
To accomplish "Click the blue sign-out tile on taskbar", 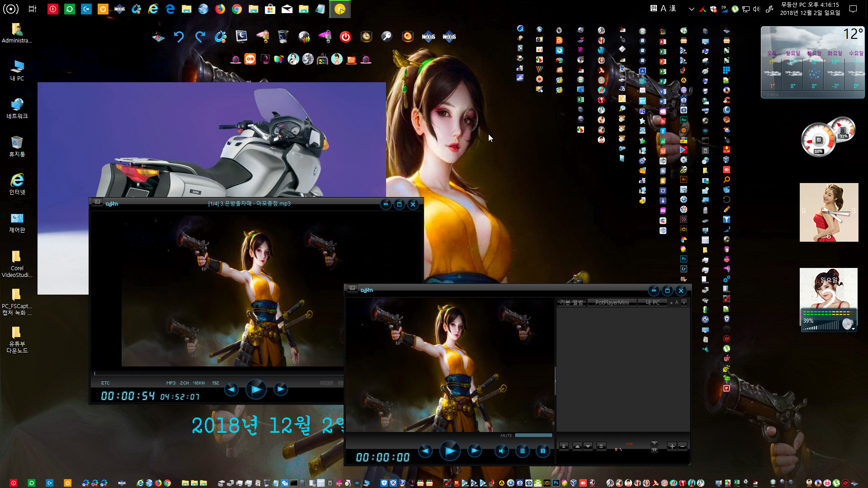I will [86, 9].
